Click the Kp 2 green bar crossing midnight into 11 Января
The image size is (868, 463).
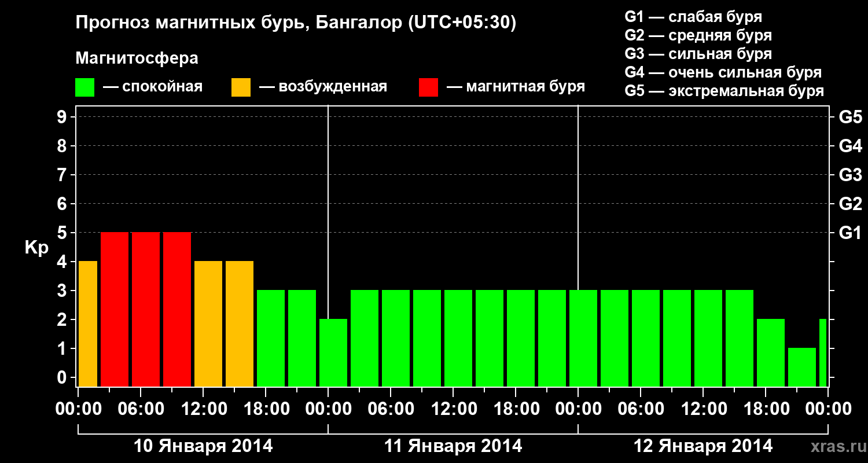pos(333,352)
